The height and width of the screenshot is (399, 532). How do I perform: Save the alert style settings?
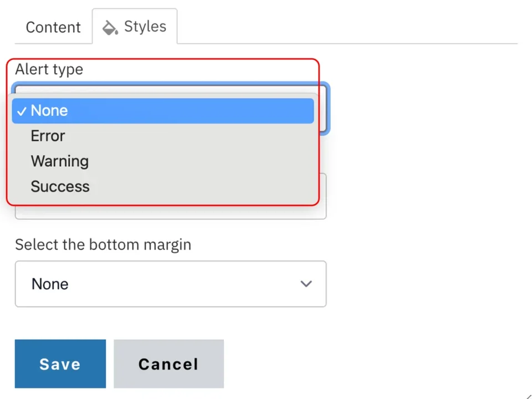pyautogui.click(x=60, y=364)
